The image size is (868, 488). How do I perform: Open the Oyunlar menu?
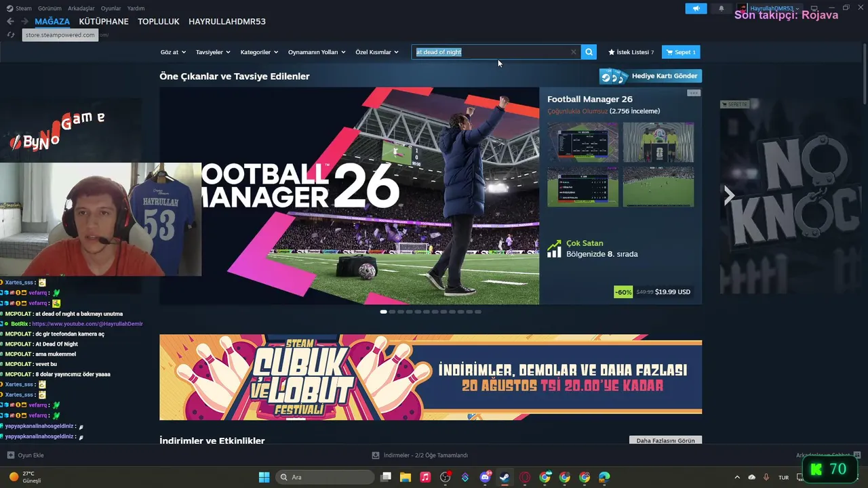[x=111, y=8]
